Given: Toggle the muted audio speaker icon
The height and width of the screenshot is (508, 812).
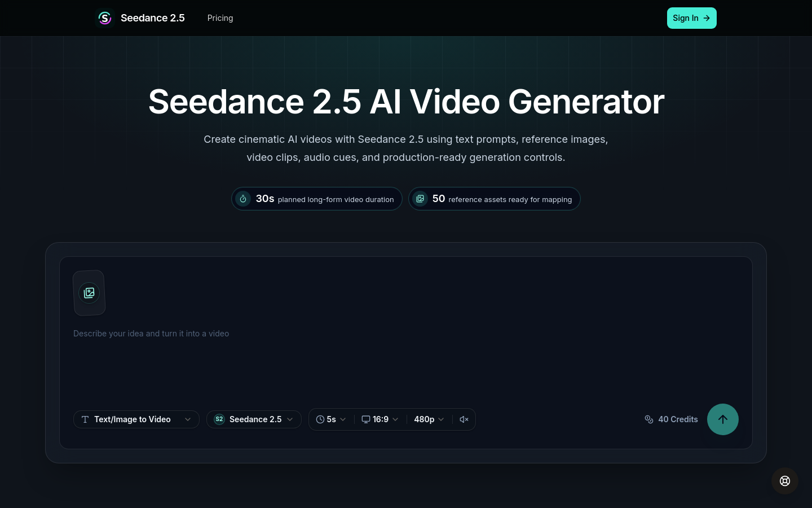Looking at the screenshot, I should pyautogui.click(x=464, y=419).
